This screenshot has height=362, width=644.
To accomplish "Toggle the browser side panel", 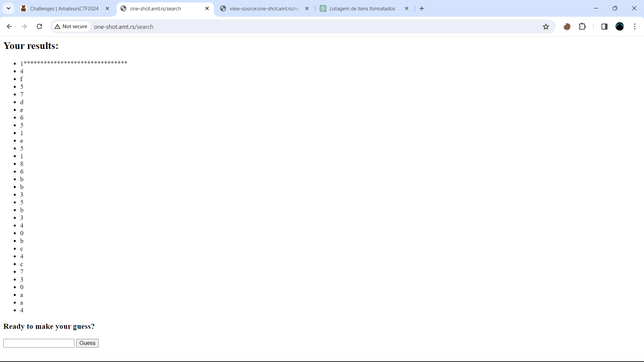I will 604,26.
